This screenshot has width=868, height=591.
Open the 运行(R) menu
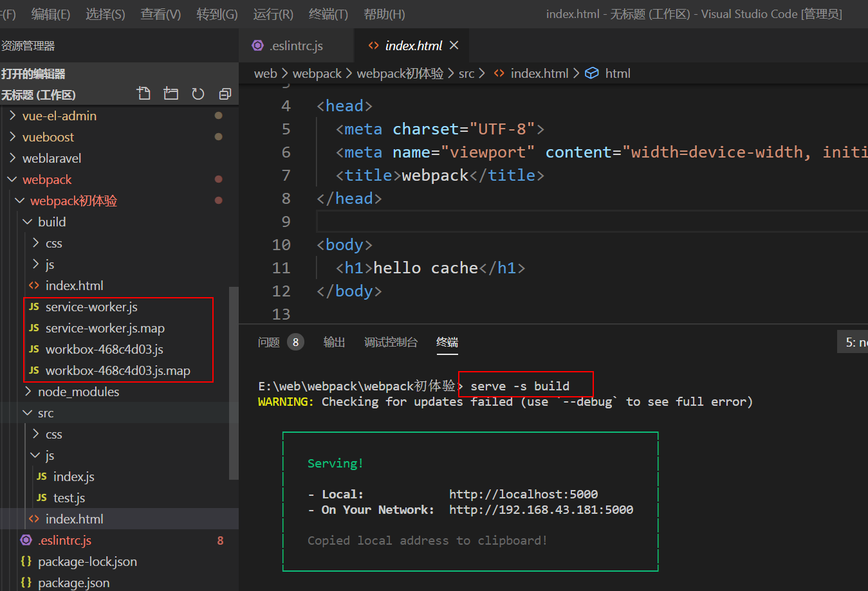pyautogui.click(x=273, y=14)
